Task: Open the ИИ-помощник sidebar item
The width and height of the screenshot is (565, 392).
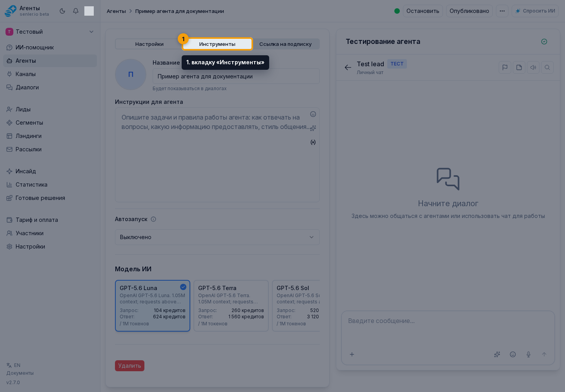Action: (x=50, y=47)
